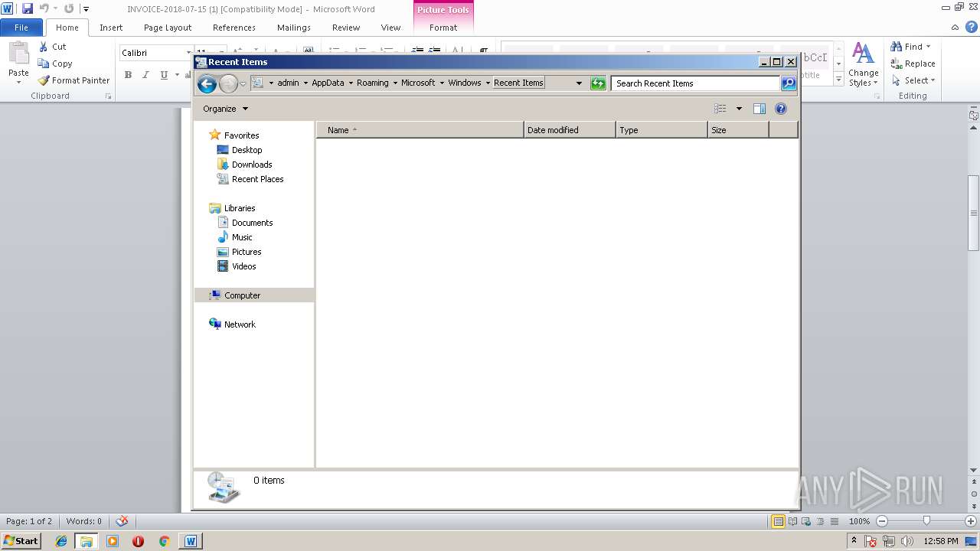The width and height of the screenshot is (980, 551).
Task: Switch to the Mailings ribbon tab
Action: tap(294, 28)
